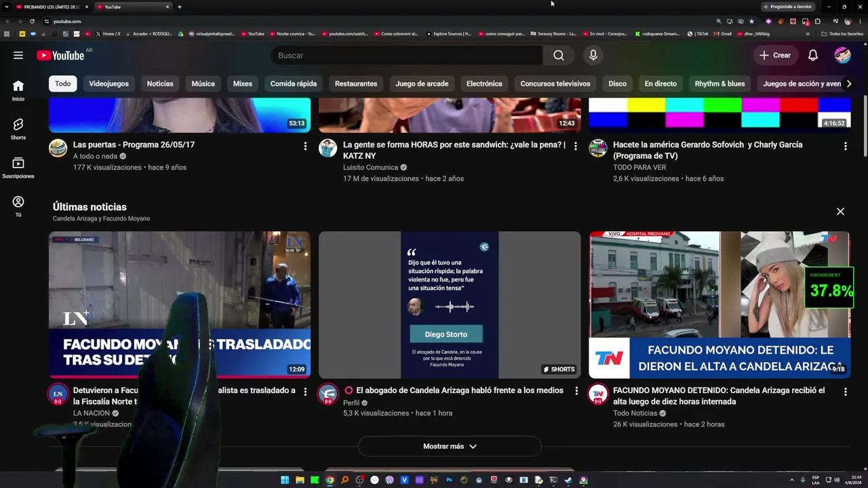868x488 pixels.
Task: Go to YouTube home via the logo
Action: [x=60, y=55]
